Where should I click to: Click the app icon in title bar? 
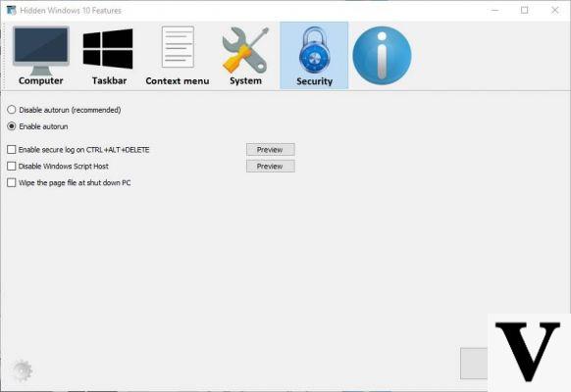pyautogui.click(x=12, y=10)
